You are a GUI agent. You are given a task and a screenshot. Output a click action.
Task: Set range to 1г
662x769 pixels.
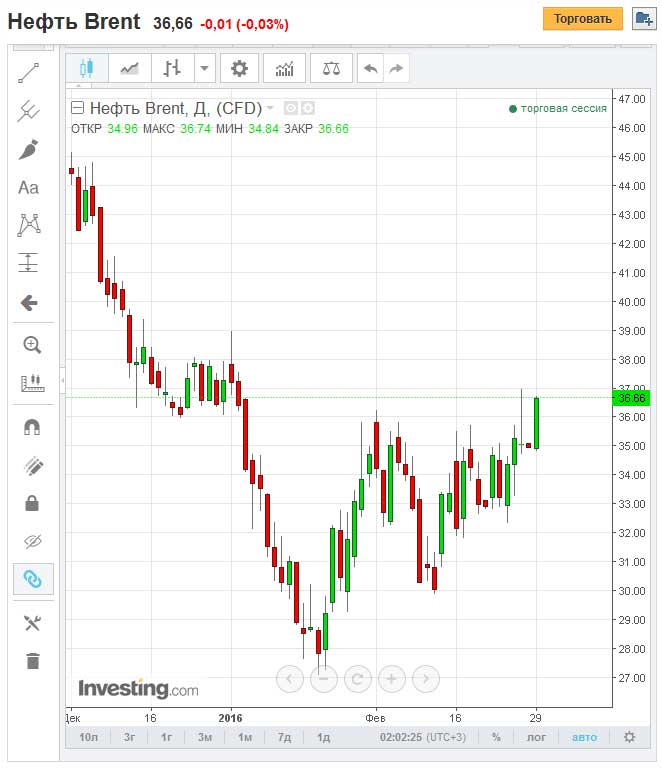pyautogui.click(x=167, y=737)
